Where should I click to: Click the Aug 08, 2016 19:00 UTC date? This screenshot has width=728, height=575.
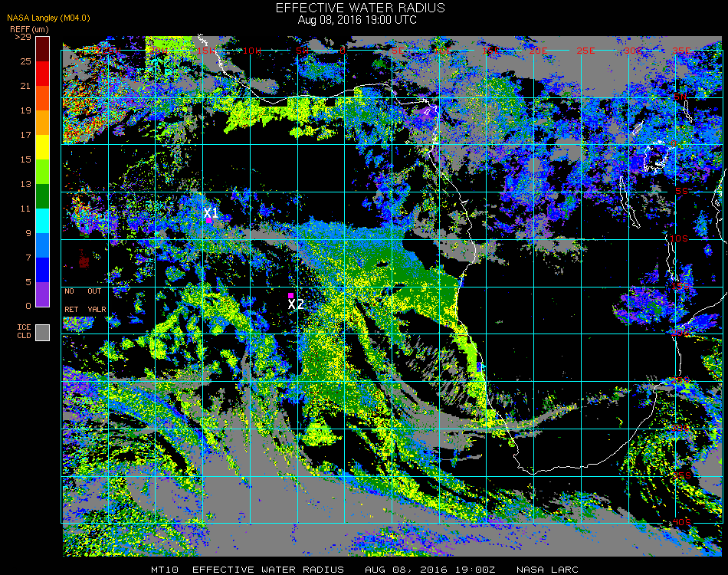coord(357,20)
